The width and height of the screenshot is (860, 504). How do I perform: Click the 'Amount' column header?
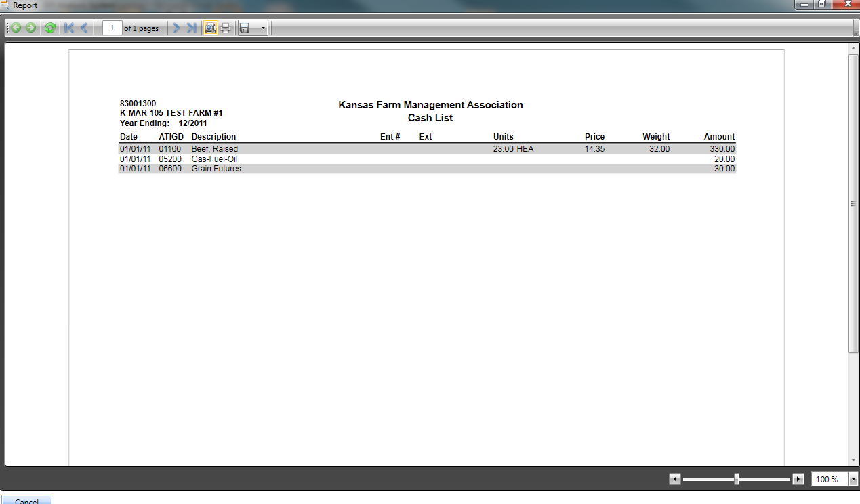click(x=720, y=137)
